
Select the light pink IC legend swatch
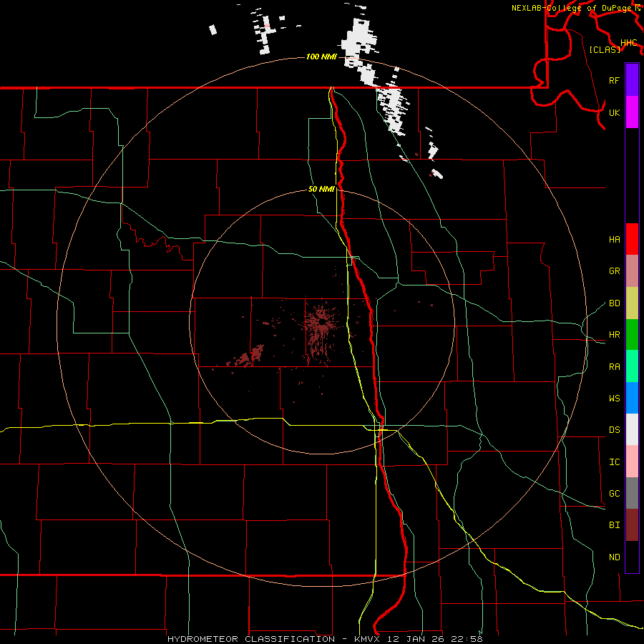(x=632, y=462)
